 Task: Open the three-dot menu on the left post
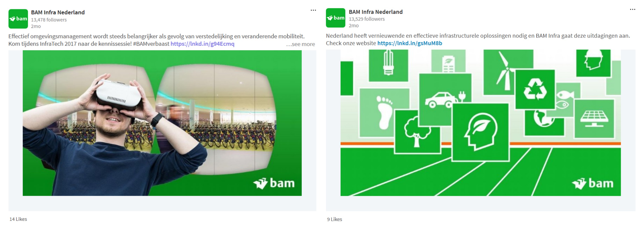[313, 10]
